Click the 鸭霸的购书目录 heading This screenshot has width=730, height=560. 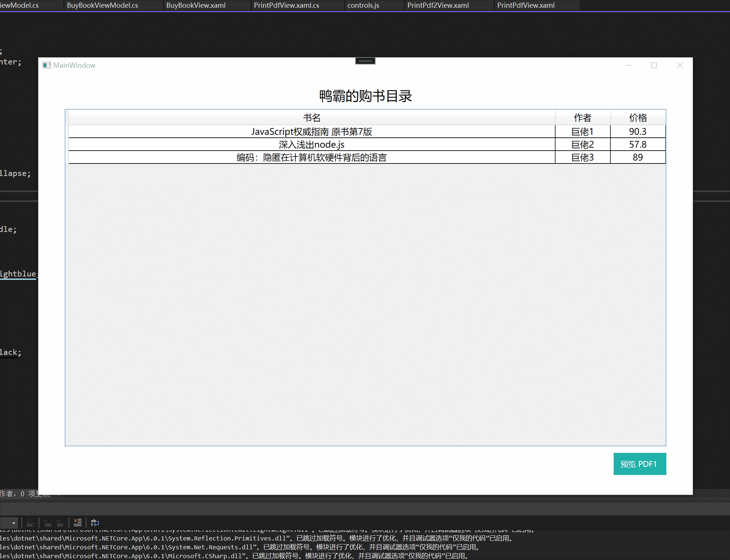[365, 96]
